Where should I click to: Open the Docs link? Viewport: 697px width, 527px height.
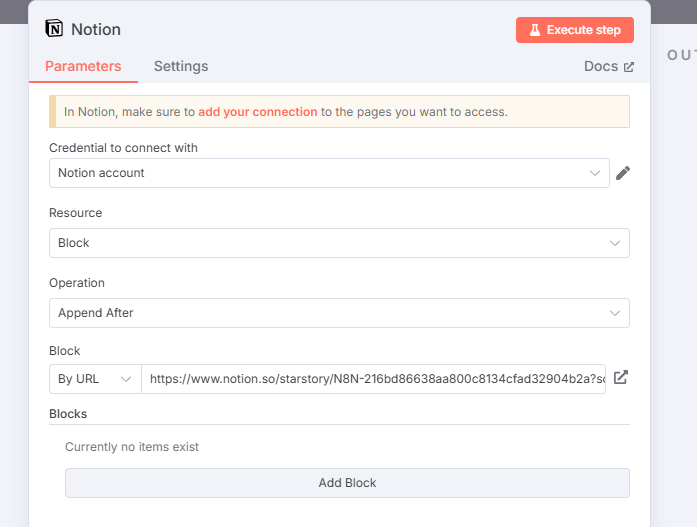pyautogui.click(x=609, y=66)
